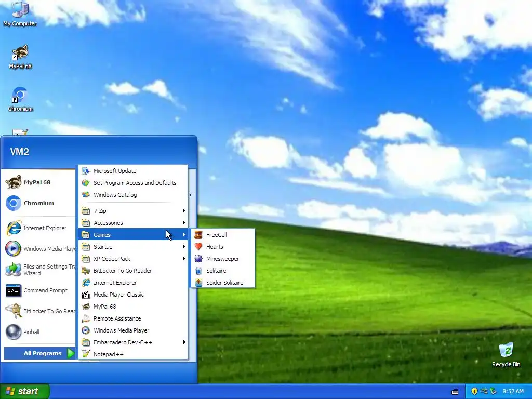532x399 pixels.
Task: Open Command Prompt from Start menu
Action: [x=39, y=290]
